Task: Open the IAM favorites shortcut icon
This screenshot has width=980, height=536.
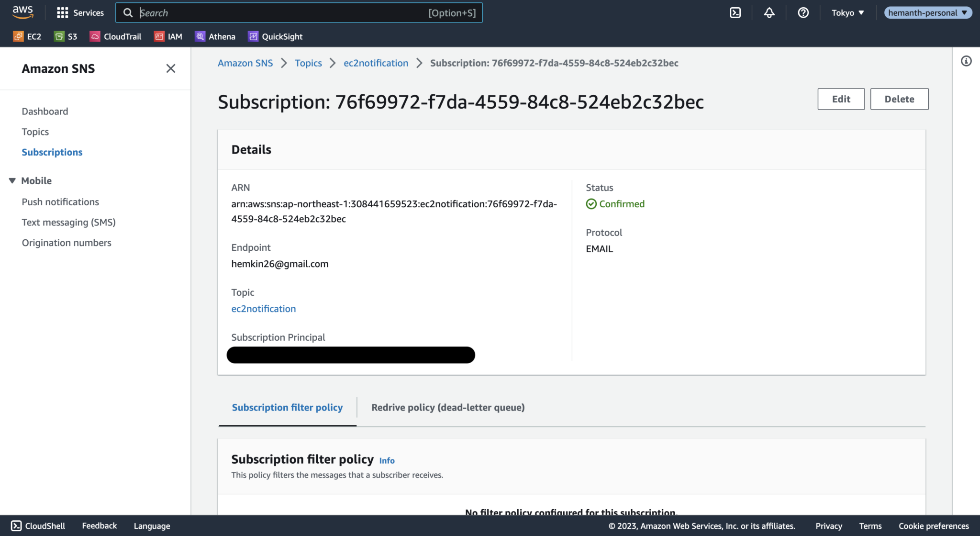Action: coord(159,36)
